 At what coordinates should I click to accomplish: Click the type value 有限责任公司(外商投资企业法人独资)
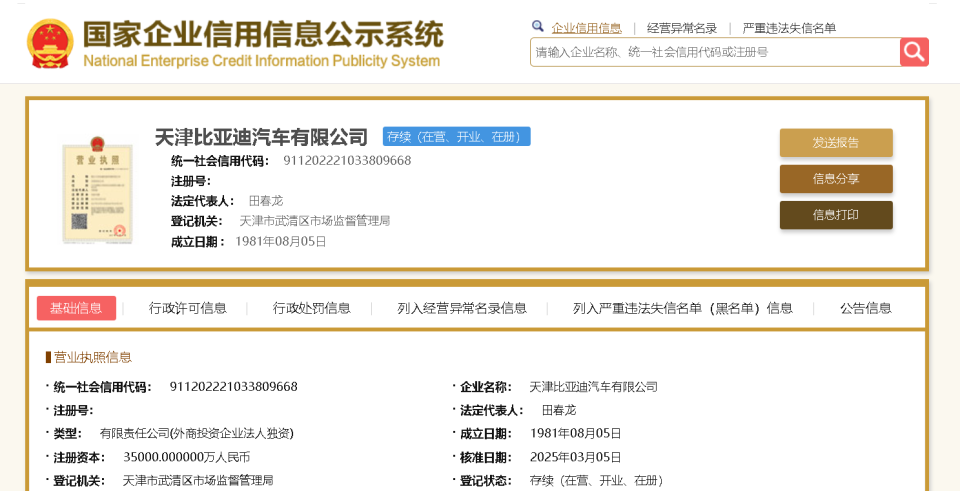(x=197, y=434)
